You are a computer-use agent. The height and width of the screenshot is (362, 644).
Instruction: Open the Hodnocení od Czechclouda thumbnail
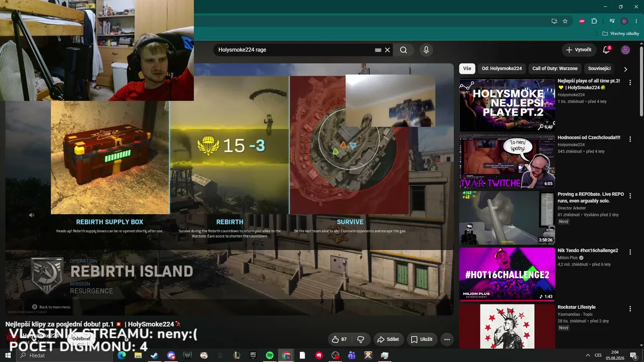pyautogui.click(x=507, y=161)
